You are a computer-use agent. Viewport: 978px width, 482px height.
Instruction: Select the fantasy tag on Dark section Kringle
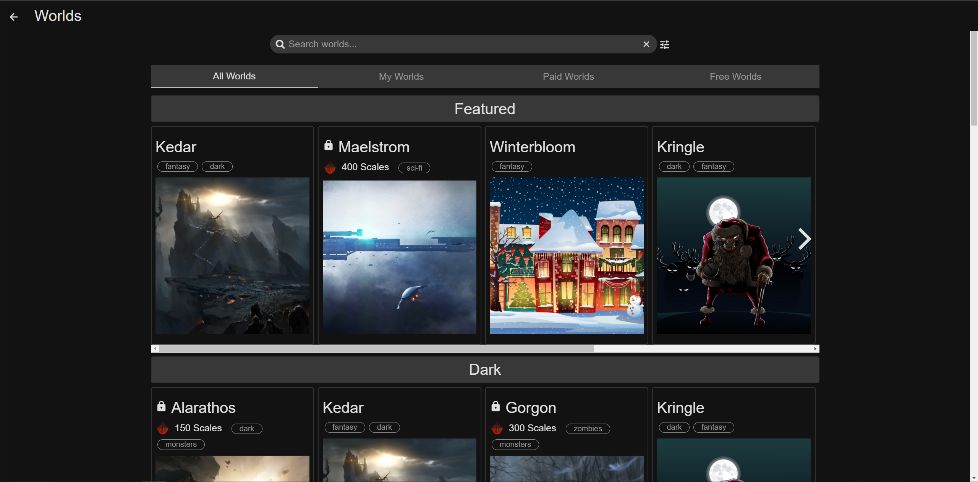(714, 427)
